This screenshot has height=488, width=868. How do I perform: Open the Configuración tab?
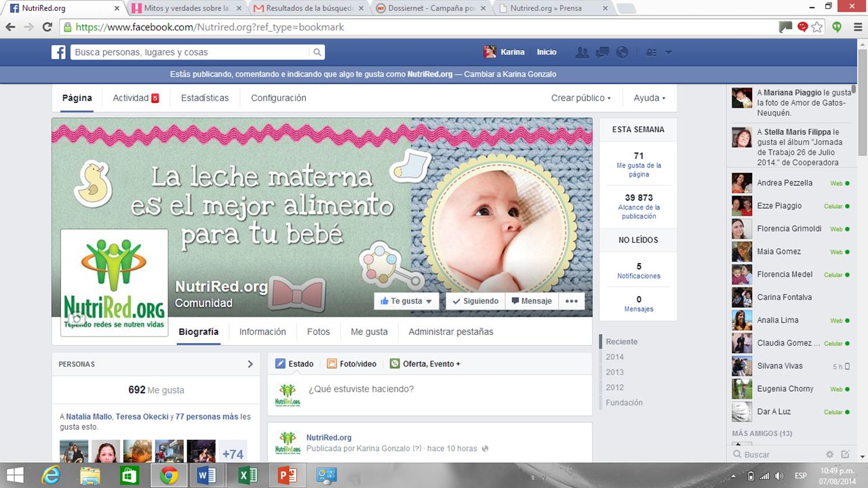point(279,98)
